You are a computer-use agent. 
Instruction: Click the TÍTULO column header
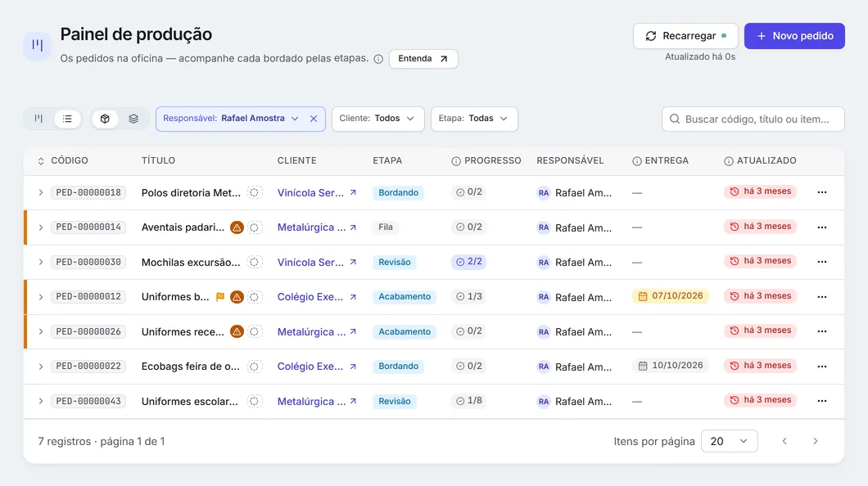[158, 161]
